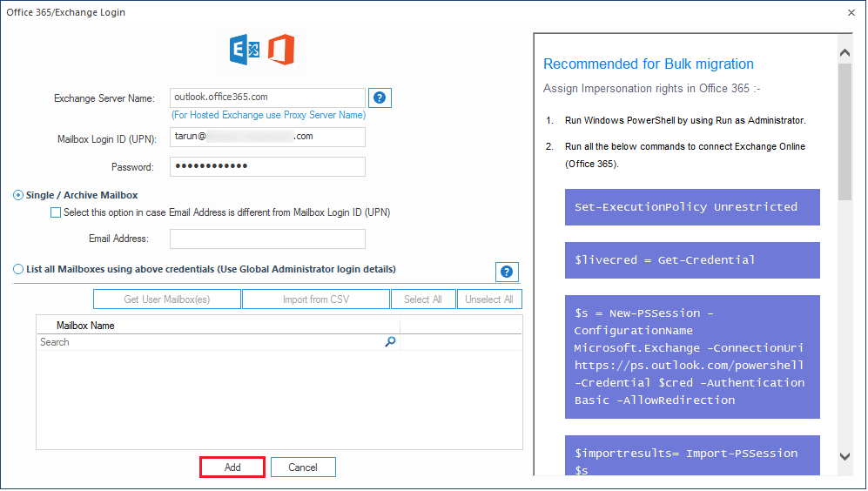Click the Set-ExecutionPolicy Unrestricted command block
868x491 pixels.
pyautogui.click(x=692, y=207)
